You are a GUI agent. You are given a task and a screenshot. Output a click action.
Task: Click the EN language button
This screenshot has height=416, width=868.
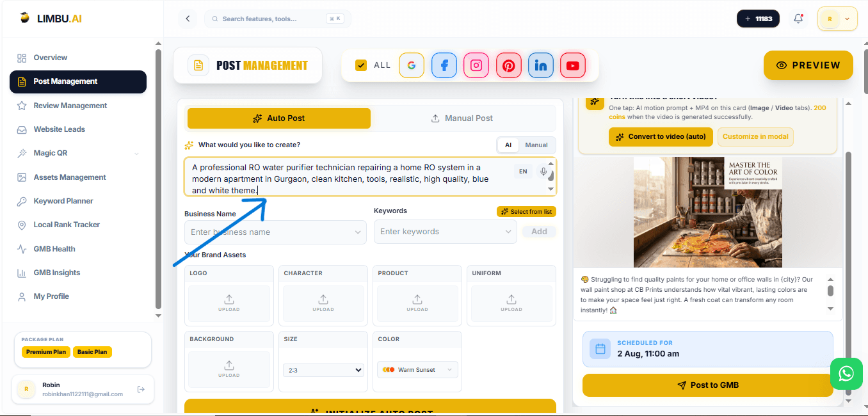523,172
